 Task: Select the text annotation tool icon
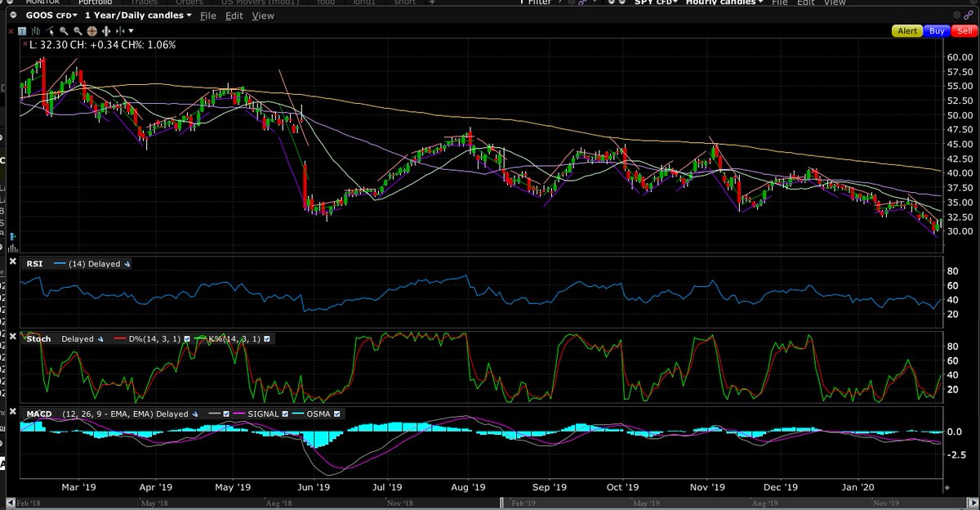(22, 31)
